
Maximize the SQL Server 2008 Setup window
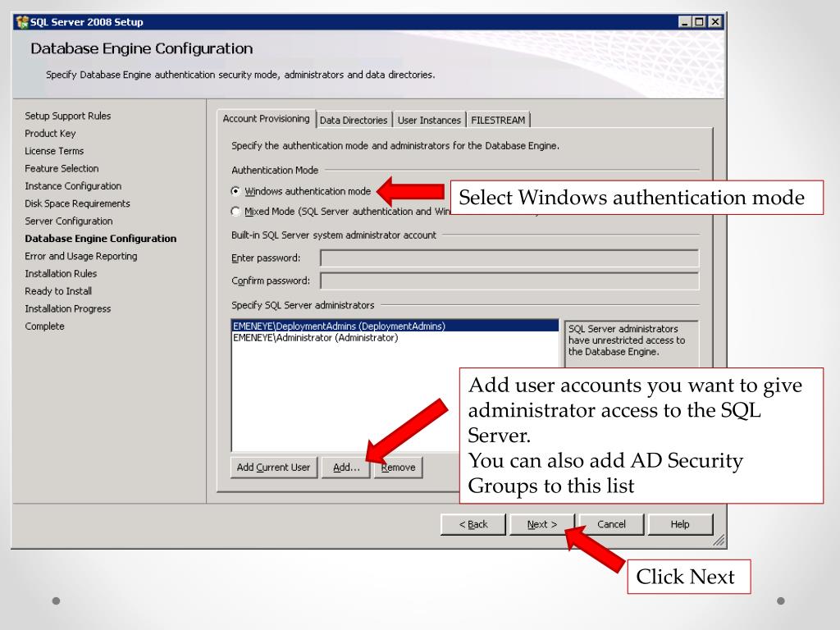[x=699, y=22]
